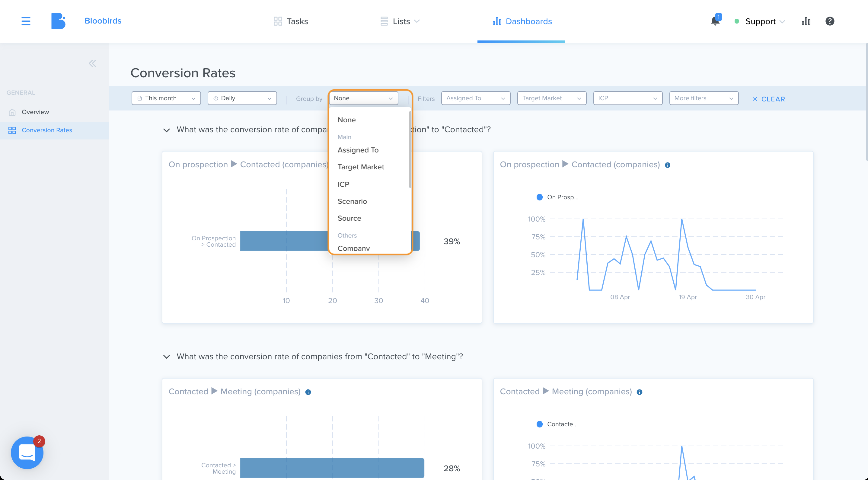Open the help question mark icon
The width and height of the screenshot is (868, 480).
[x=830, y=21]
